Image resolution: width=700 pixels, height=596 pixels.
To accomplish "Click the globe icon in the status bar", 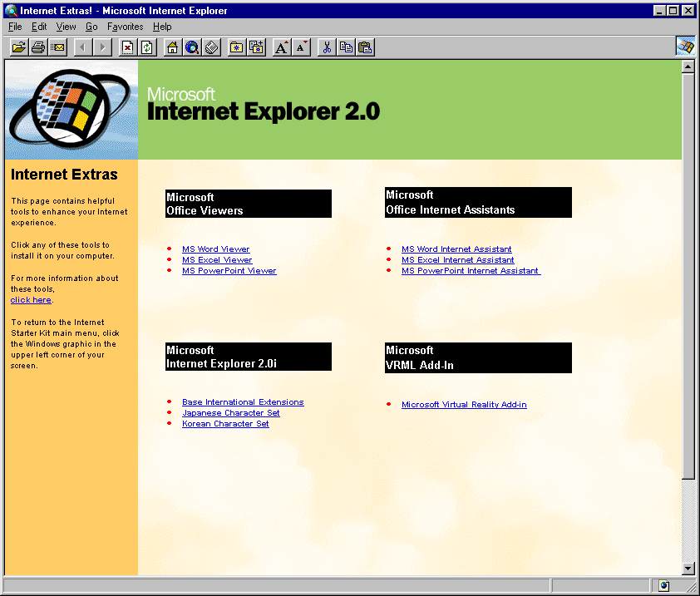I will point(664,585).
